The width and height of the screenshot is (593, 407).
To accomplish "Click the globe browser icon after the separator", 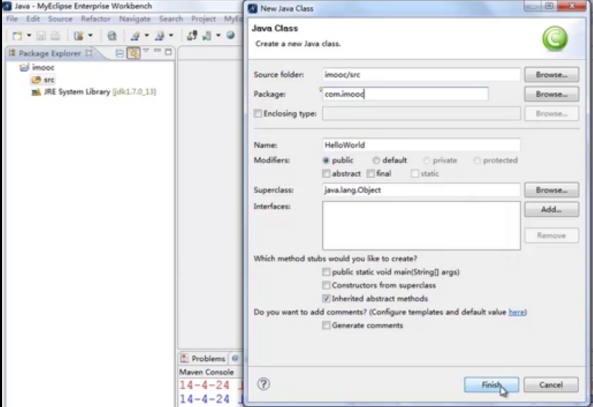I will pos(112,36).
